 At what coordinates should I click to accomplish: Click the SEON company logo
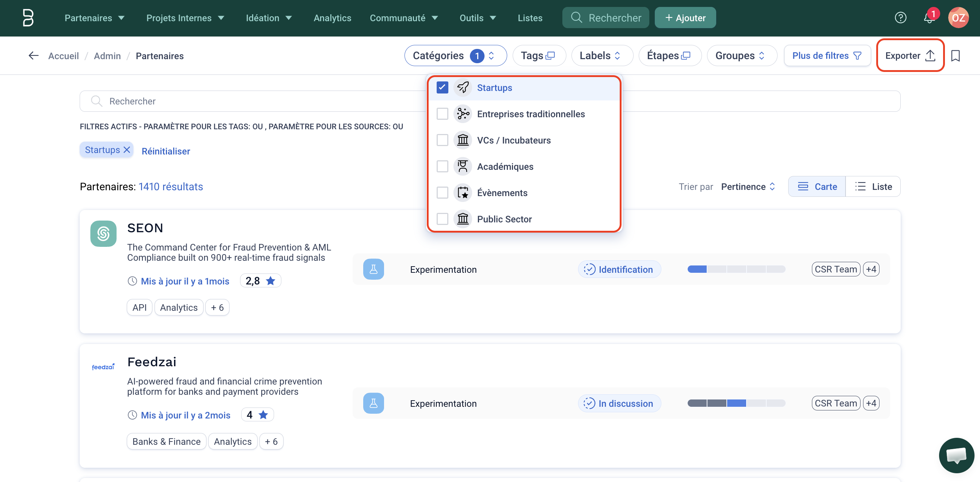pyautogui.click(x=103, y=233)
